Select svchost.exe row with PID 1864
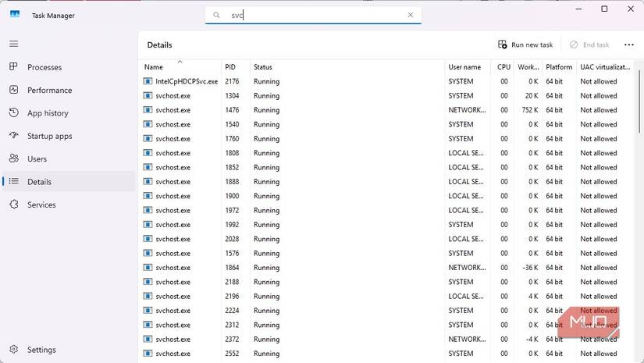The height and width of the screenshot is (363, 644). pyautogui.click(x=386, y=267)
